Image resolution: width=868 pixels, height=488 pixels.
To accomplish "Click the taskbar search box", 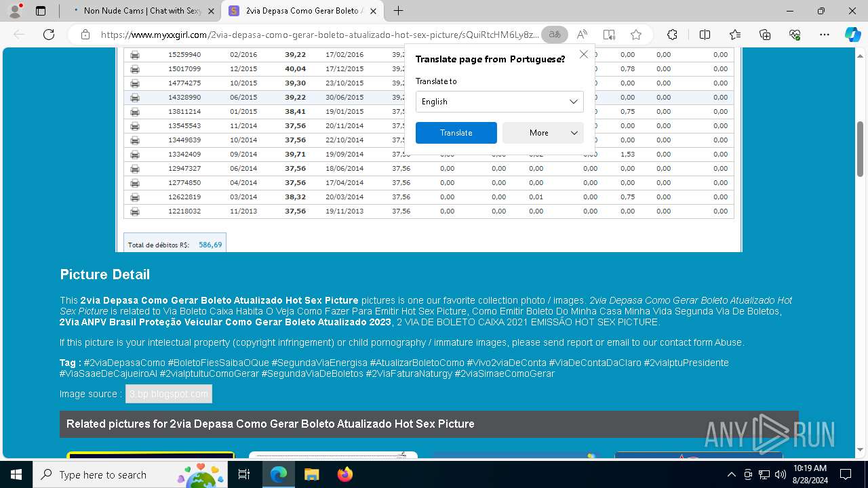I will click(129, 474).
